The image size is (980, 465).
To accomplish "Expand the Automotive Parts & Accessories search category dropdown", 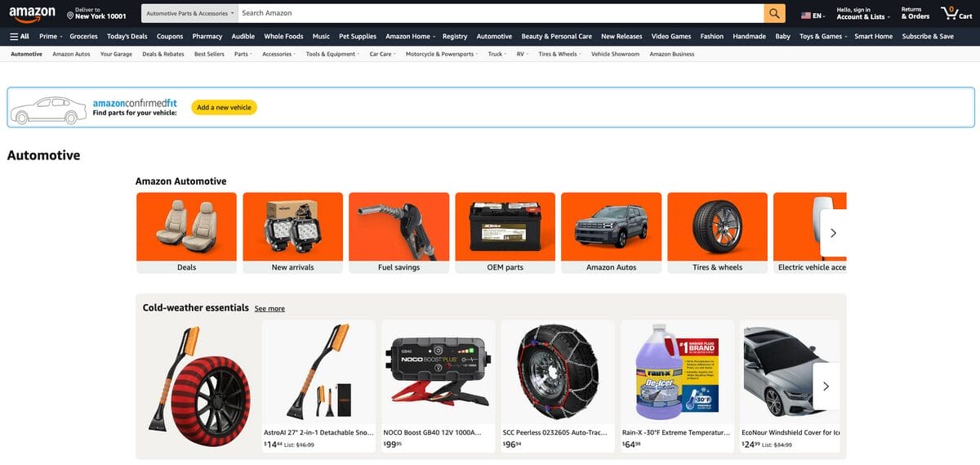I will click(x=189, y=13).
